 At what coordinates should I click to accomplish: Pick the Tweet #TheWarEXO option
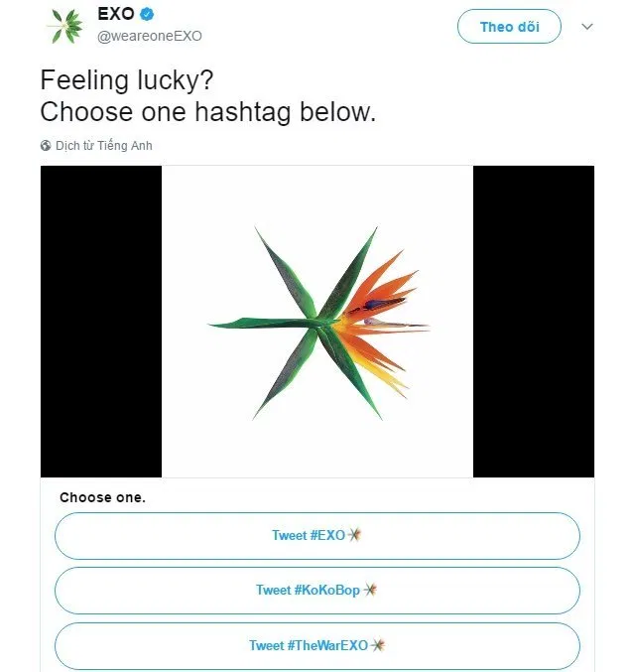coord(316,645)
